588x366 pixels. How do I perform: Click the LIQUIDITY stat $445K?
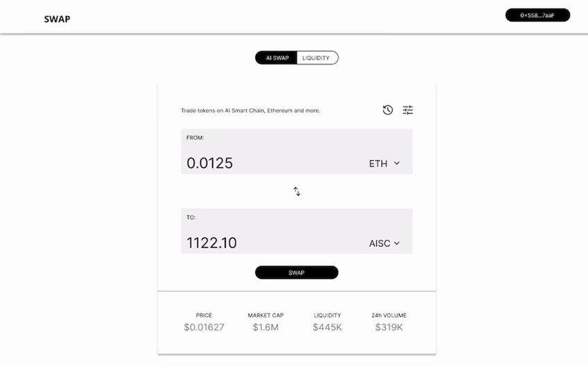coord(327,327)
